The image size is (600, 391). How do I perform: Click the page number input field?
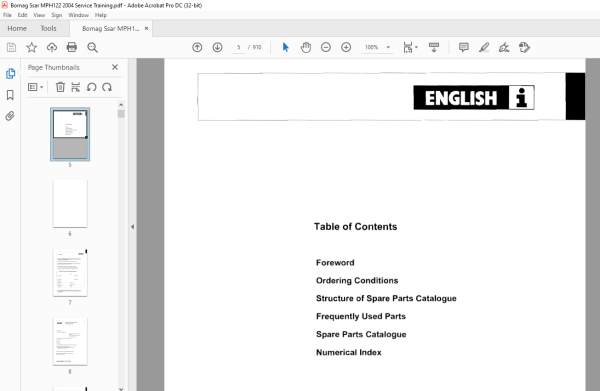pos(238,47)
